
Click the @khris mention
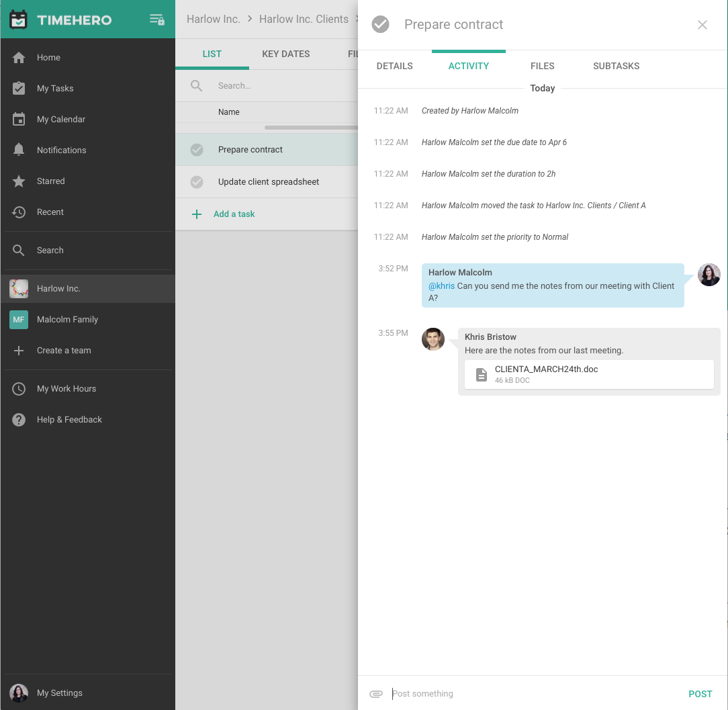[x=441, y=286]
